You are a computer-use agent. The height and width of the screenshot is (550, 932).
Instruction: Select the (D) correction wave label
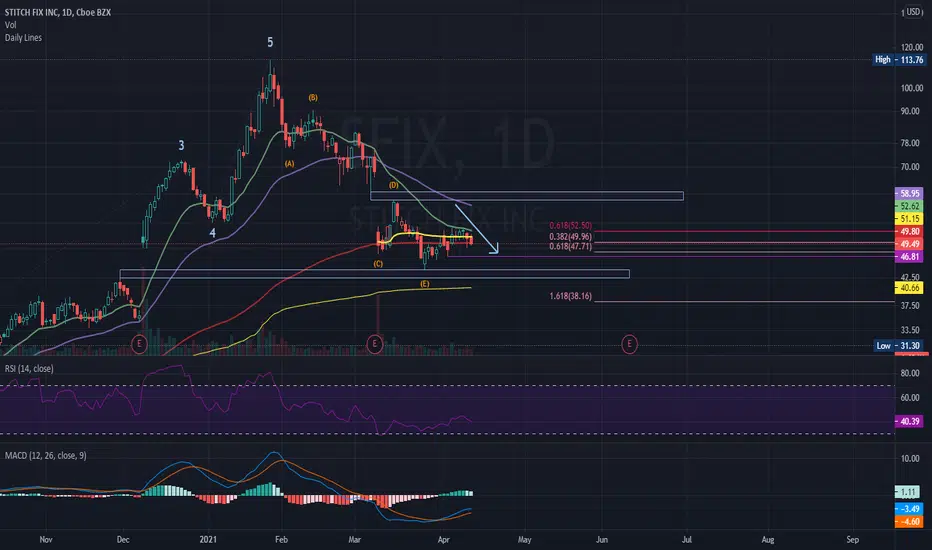[393, 186]
